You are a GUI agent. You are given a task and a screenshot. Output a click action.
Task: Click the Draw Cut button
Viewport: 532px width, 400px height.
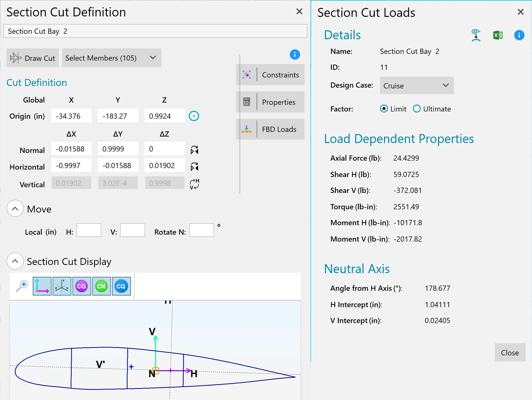[32, 58]
